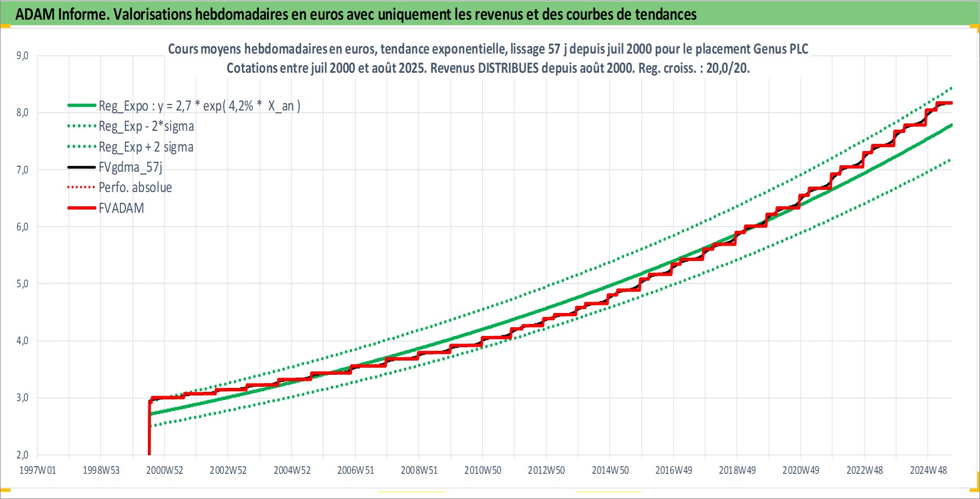The height and width of the screenshot is (499, 980).
Task: Click the y-axis label 2,0
Action: [x=22, y=455]
